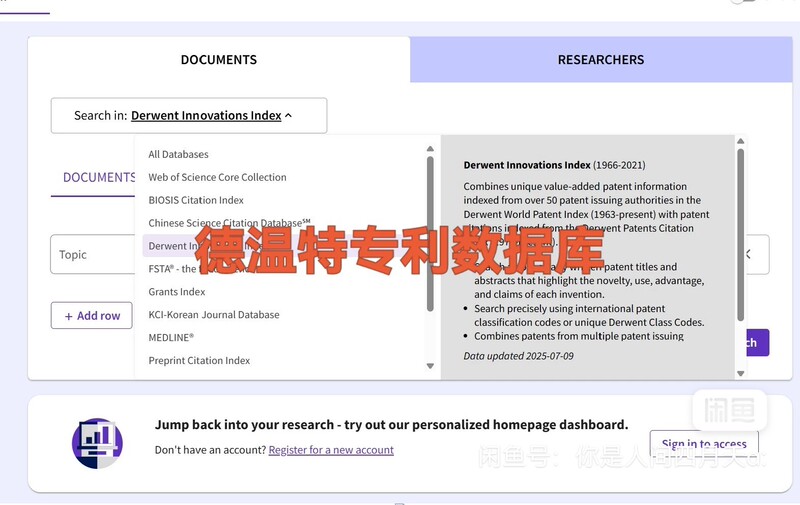This screenshot has width=800, height=505.
Task: Click the personalized dashboard illustration icon
Action: pos(97,443)
